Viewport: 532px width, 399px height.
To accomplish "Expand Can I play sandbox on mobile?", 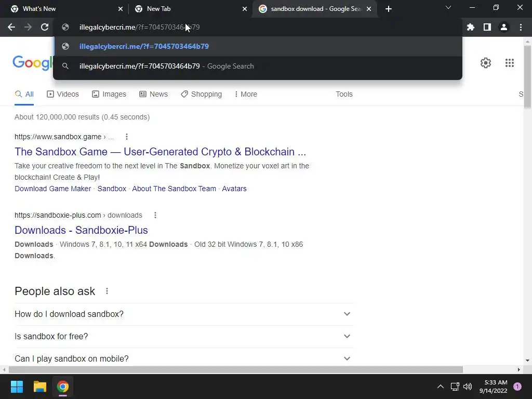I will pyautogui.click(x=183, y=358).
